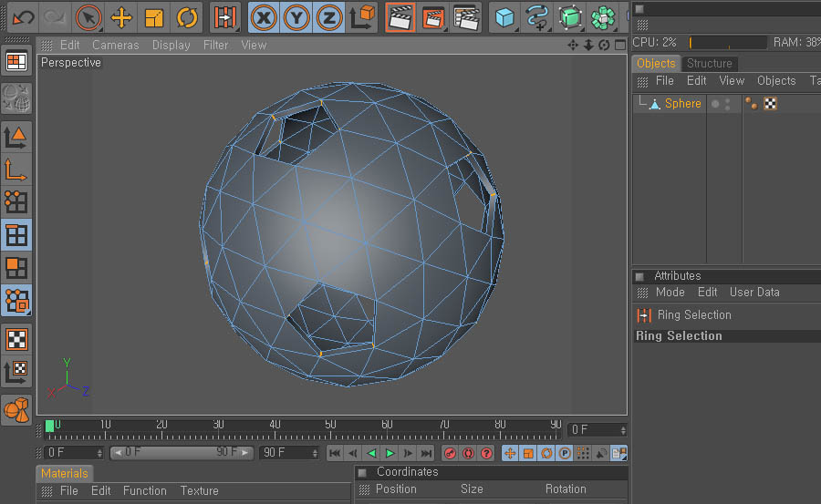Click the Make Editable icon
This screenshot has width=821, height=504.
pyautogui.click(x=16, y=98)
